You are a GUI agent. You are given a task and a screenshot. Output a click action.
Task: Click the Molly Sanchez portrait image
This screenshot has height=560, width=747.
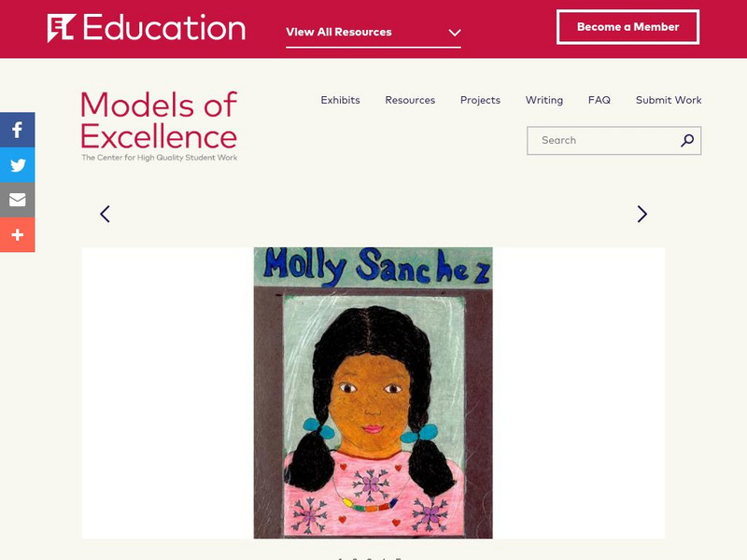click(373, 393)
